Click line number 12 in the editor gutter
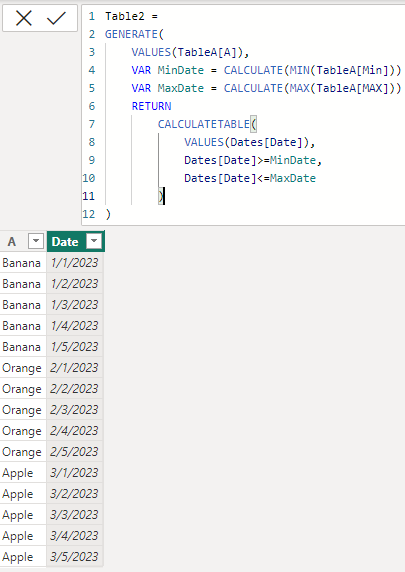Image resolution: width=405 pixels, height=572 pixels. pos(89,214)
